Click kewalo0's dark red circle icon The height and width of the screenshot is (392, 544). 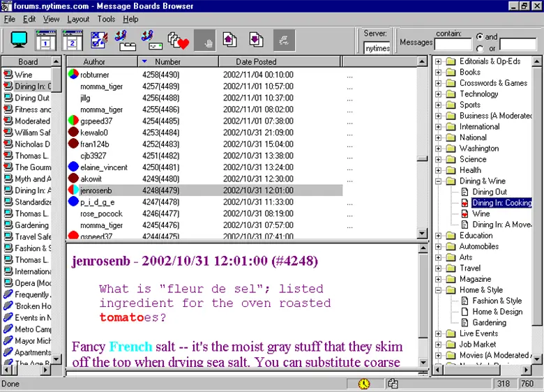coord(73,132)
